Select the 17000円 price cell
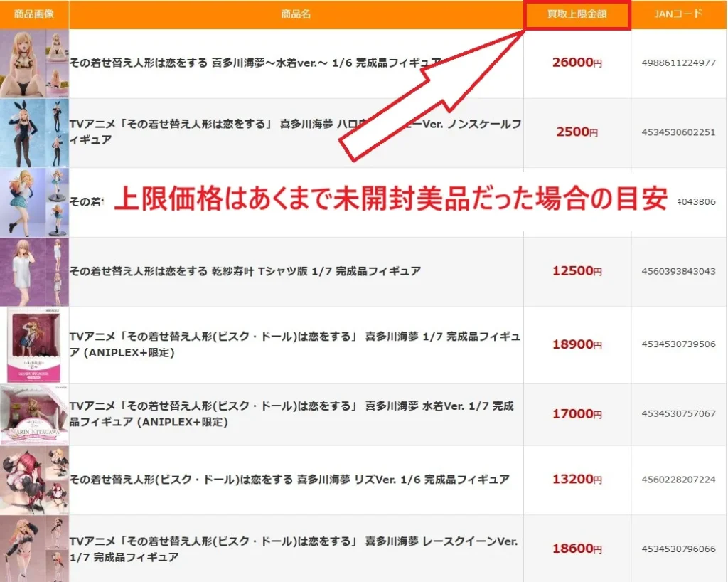This screenshot has height=582, width=728. 577,414
